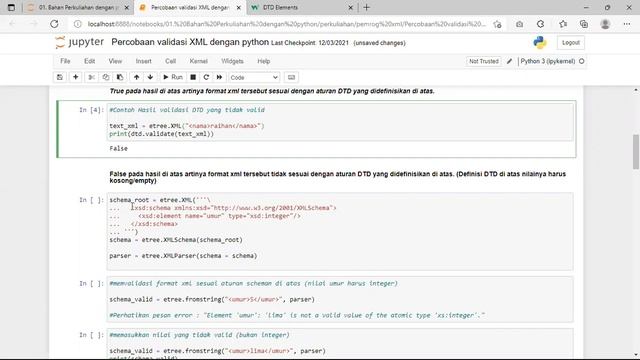Click the screenshot camera icon in toolbar

coord(519,24)
